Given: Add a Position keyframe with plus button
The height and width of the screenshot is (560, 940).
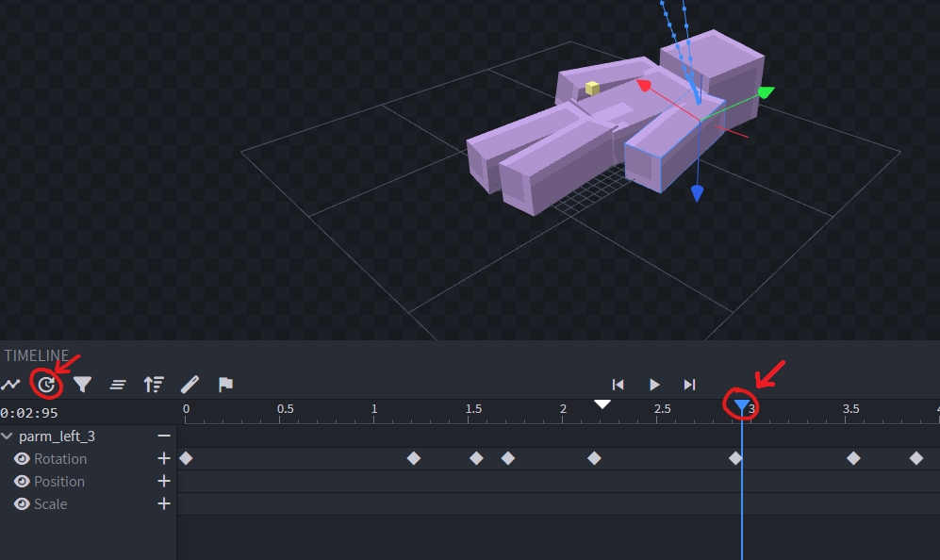Looking at the screenshot, I should (164, 482).
